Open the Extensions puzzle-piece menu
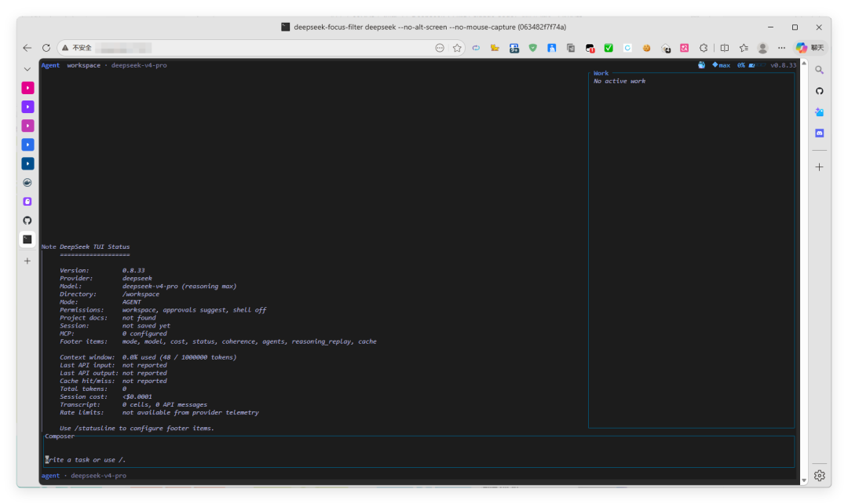Viewport: 848px width, 504px height. coord(703,48)
